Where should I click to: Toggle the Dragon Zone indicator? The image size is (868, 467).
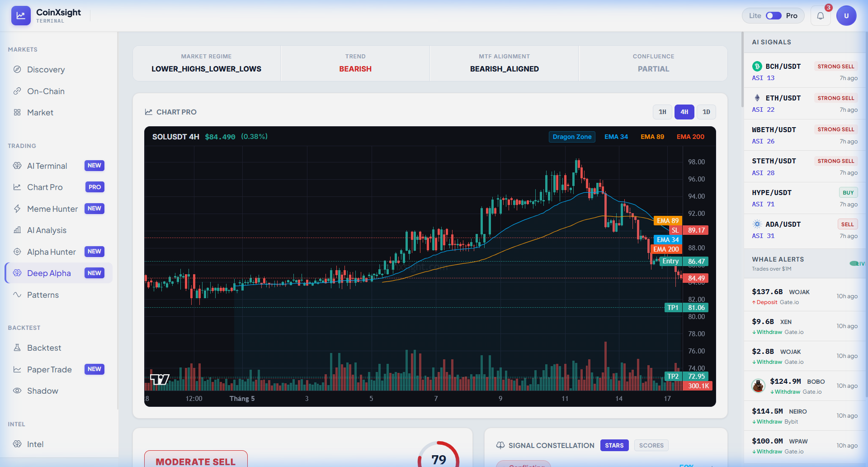pyautogui.click(x=572, y=137)
